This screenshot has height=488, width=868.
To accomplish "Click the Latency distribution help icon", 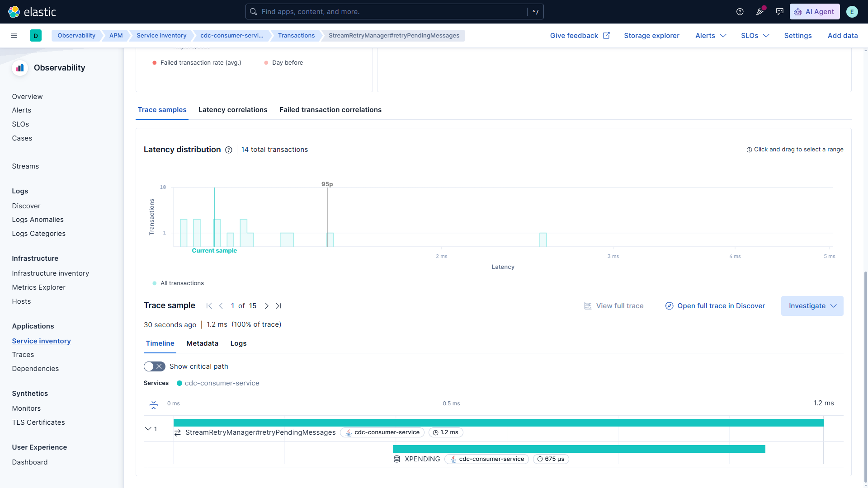I will pyautogui.click(x=229, y=150).
